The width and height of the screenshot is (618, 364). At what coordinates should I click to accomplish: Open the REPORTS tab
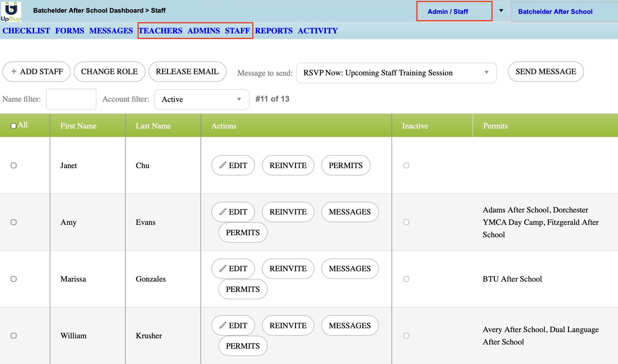click(274, 31)
